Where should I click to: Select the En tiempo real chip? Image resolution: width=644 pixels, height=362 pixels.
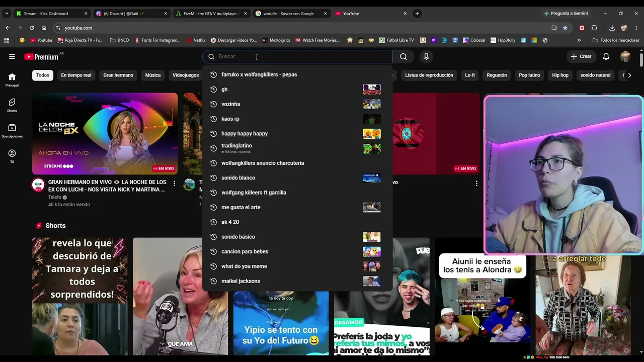(76, 75)
